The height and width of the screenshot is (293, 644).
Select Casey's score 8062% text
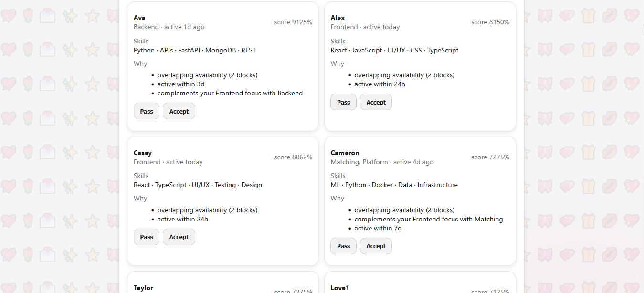[x=293, y=157]
